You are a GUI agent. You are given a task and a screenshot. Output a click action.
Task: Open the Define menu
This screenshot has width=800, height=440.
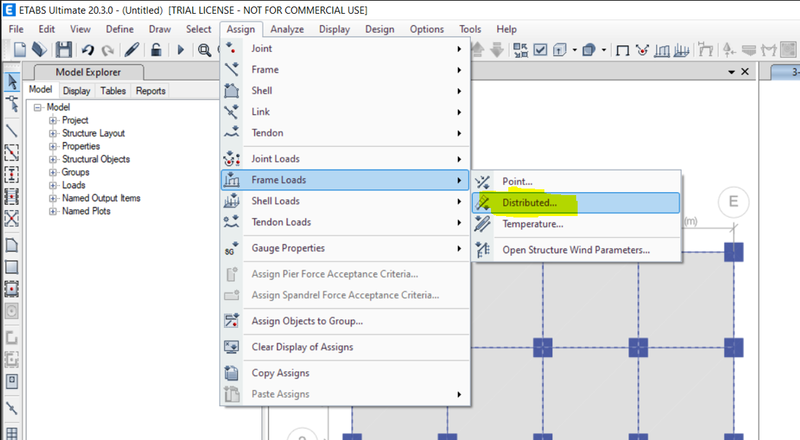(119, 29)
